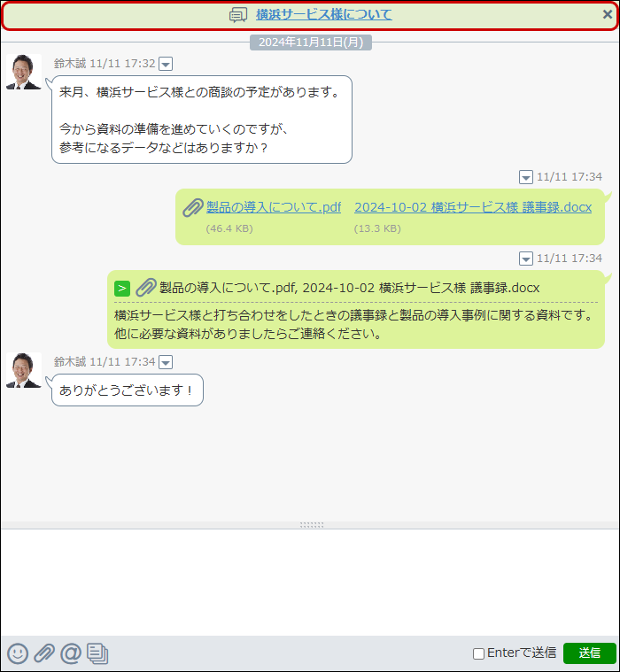Insert a mention with the @ icon

pyautogui.click(x=71, y=653)
